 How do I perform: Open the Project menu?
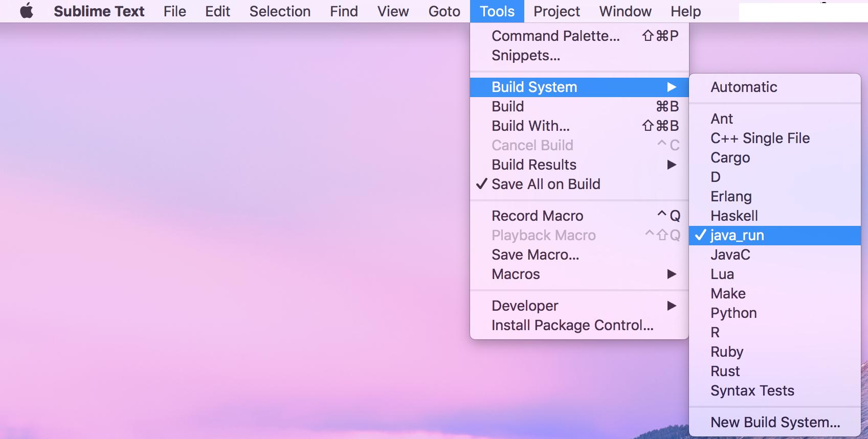pyautogui.click(x=557, y=11)
